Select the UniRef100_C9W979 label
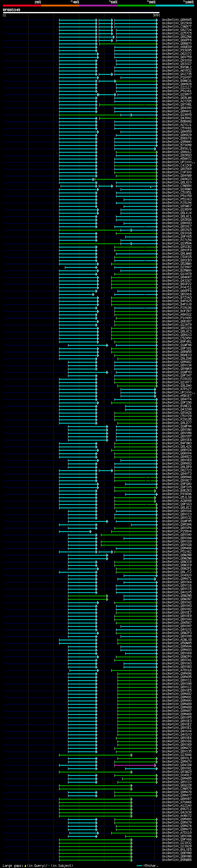 pos(177,789)
